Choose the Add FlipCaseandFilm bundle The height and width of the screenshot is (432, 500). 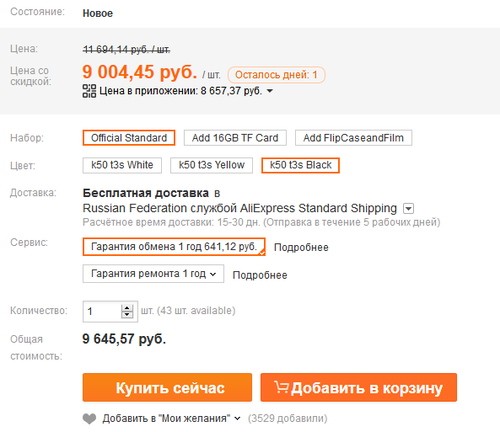point(353,138)
